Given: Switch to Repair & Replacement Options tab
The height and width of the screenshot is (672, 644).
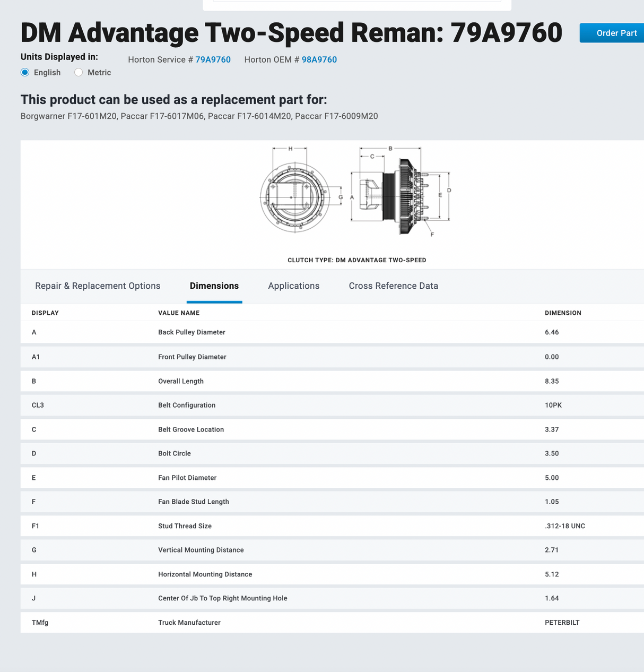Looking at the screenshot, I should click(x=98, y=286).
